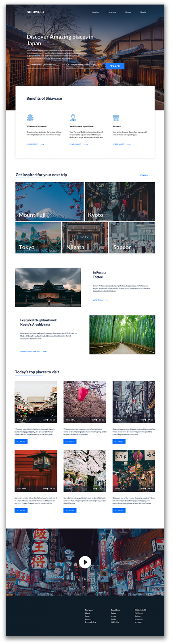Open the Locations menu item

(112, 13)
